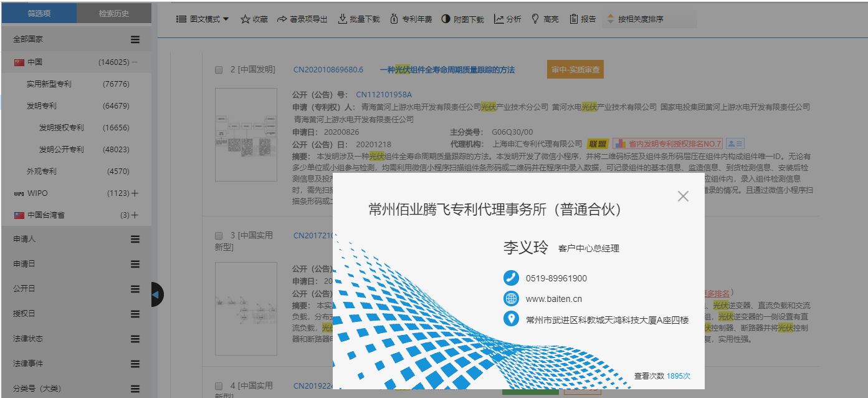Click the 收藏 star toolbar button
868x398 pixels.
point(254,19)
